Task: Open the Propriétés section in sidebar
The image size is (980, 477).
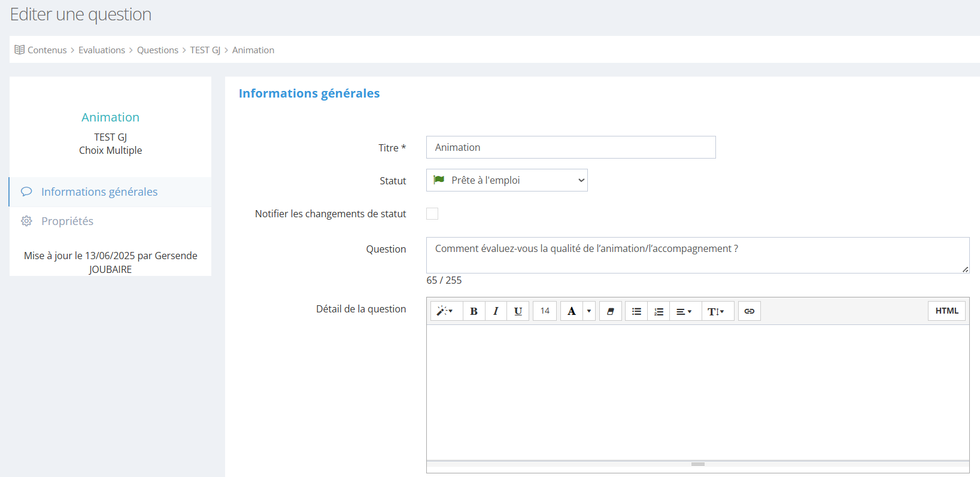Action: pos(67,221)
